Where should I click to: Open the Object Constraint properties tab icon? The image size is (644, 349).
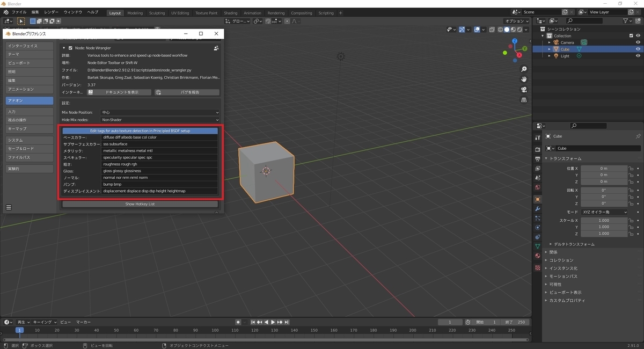[538, 237]
